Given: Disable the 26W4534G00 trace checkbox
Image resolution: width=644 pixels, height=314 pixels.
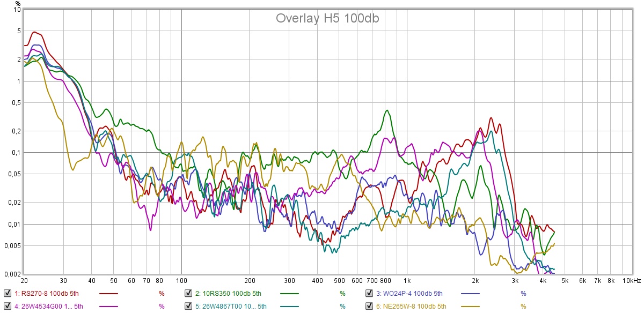Looking at the screenshot, I should [7, 306].
